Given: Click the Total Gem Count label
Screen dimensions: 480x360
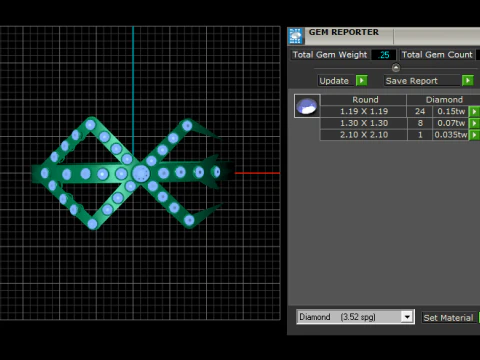Looking at the screenshot, I should coord(437,55).
